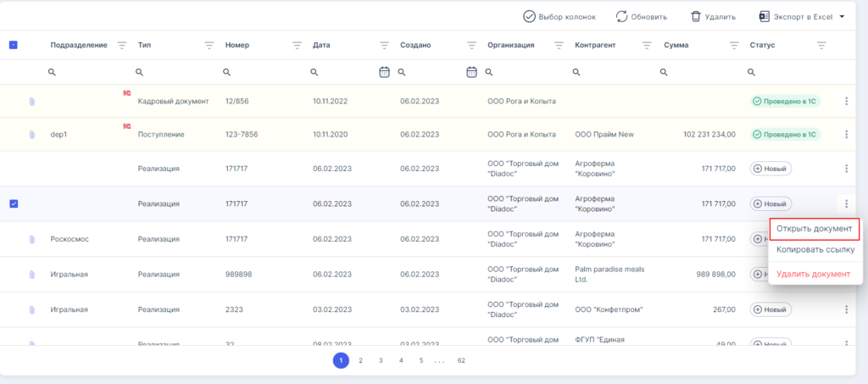This screenshot has width=868, height=384.
Task: Click Кадровый документ type cell
Action: pos(173,101)
